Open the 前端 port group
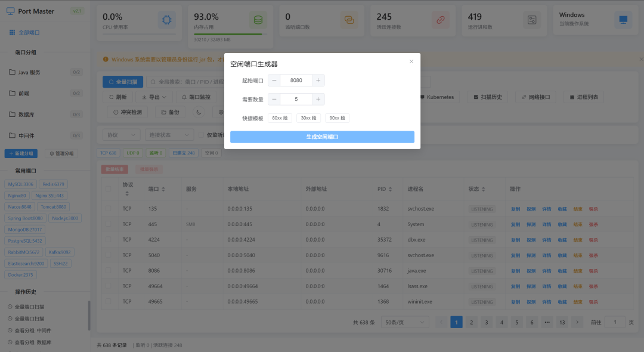The height and width of the screenshot is (352, 644). 45,93
